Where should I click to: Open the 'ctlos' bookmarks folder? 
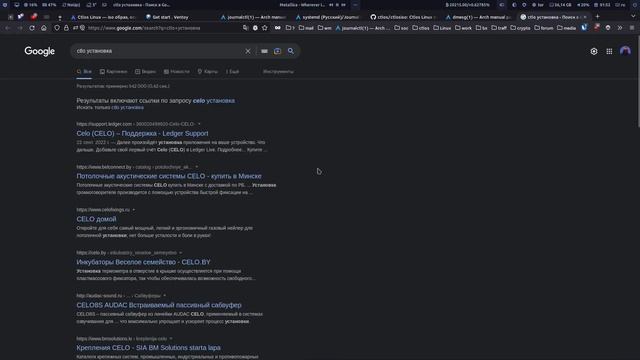point(421,28)
